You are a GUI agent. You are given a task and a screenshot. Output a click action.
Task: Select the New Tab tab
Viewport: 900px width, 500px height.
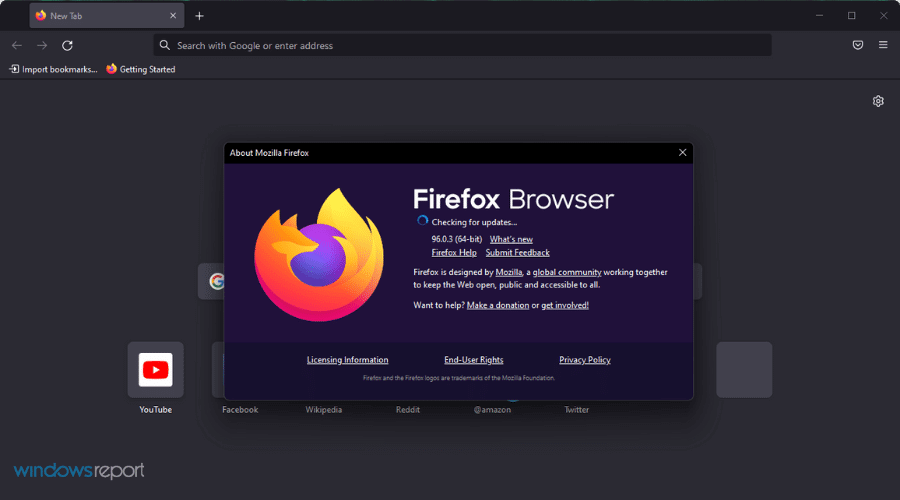[x=107, y=16]
